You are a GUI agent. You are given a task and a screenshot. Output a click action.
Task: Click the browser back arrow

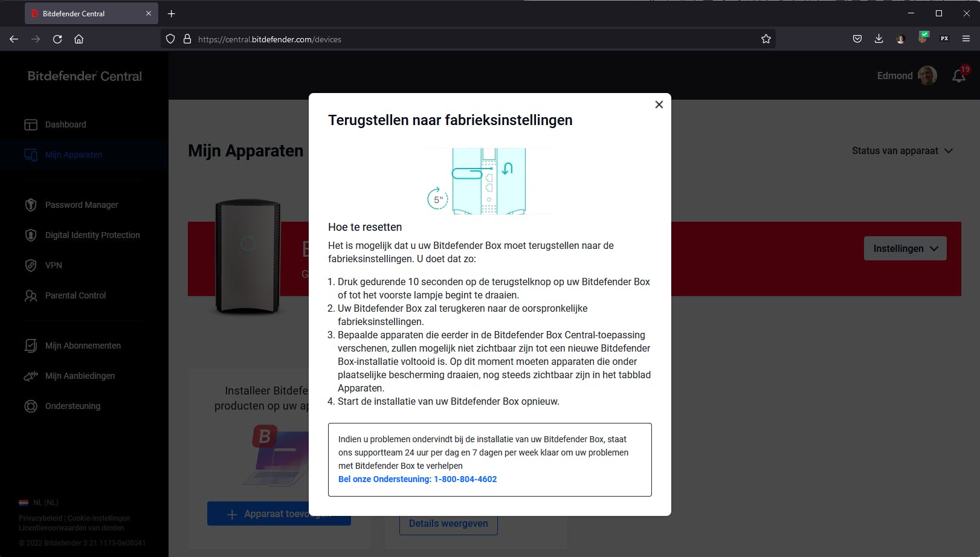tap(14, 39)
